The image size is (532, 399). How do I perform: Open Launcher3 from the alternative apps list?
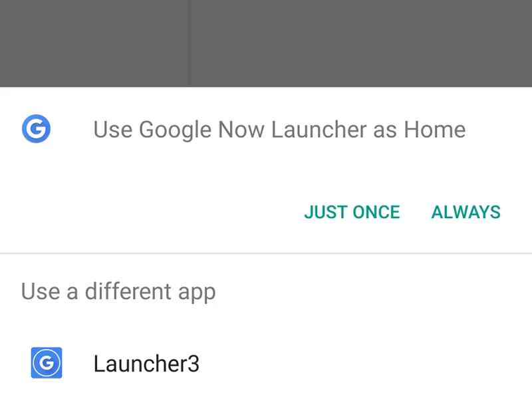[266, 363]
